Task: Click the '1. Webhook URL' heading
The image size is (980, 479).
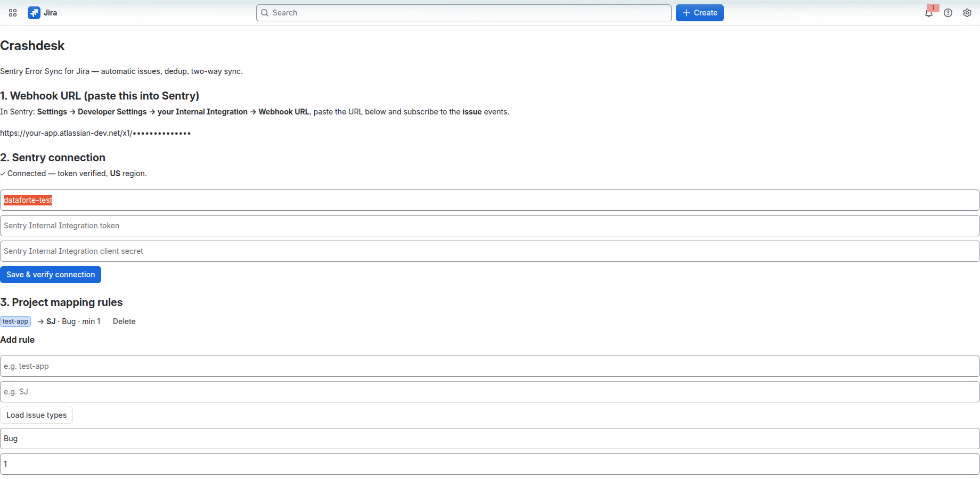Action: [100, 96]
